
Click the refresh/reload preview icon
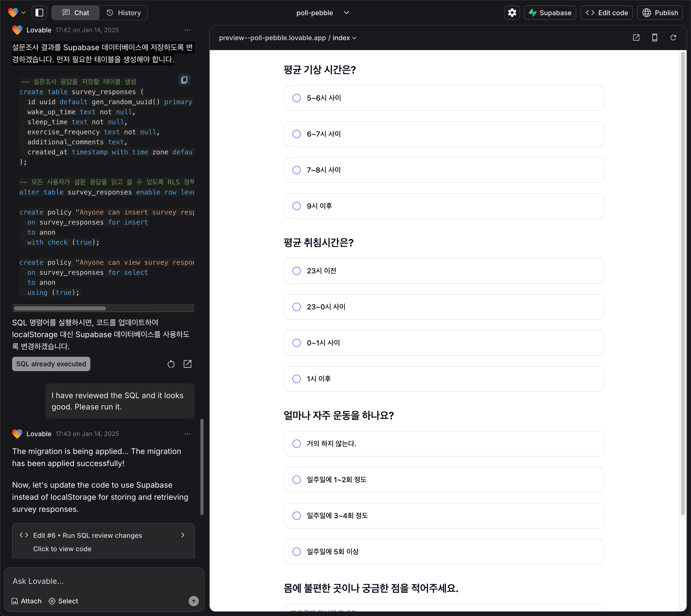(674, 38)
